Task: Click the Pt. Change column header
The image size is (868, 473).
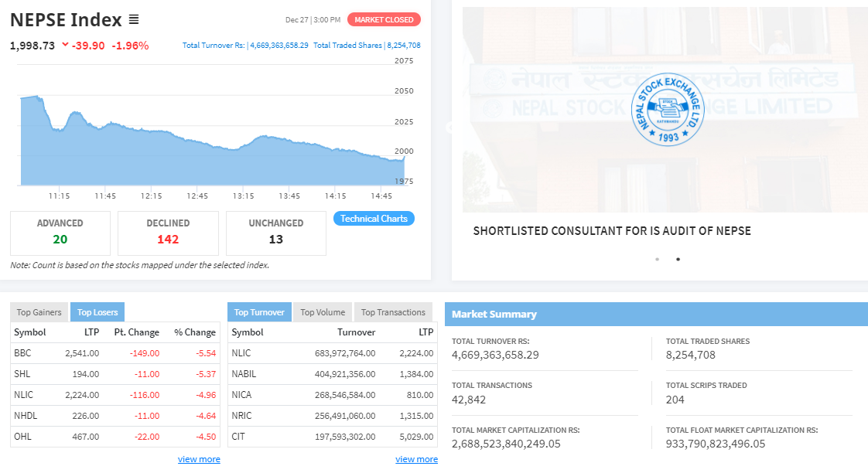Action: pyautogui.click(x=137, y=332)
